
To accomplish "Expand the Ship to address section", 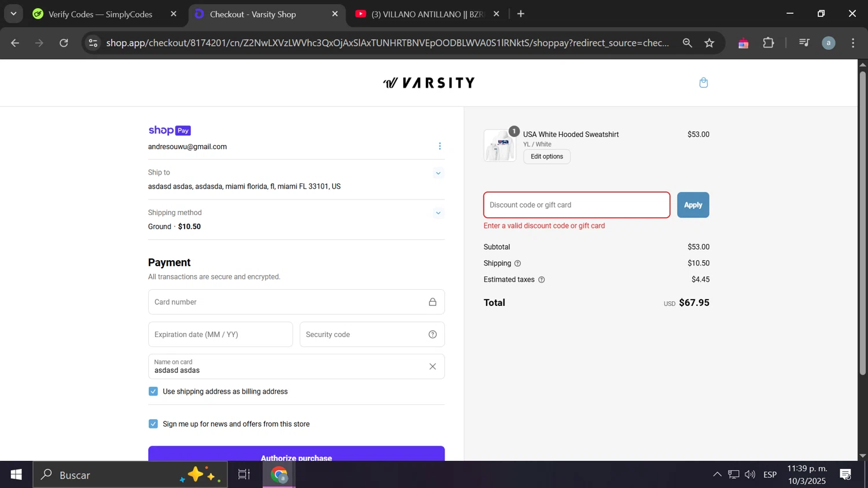I will (438, 173).
